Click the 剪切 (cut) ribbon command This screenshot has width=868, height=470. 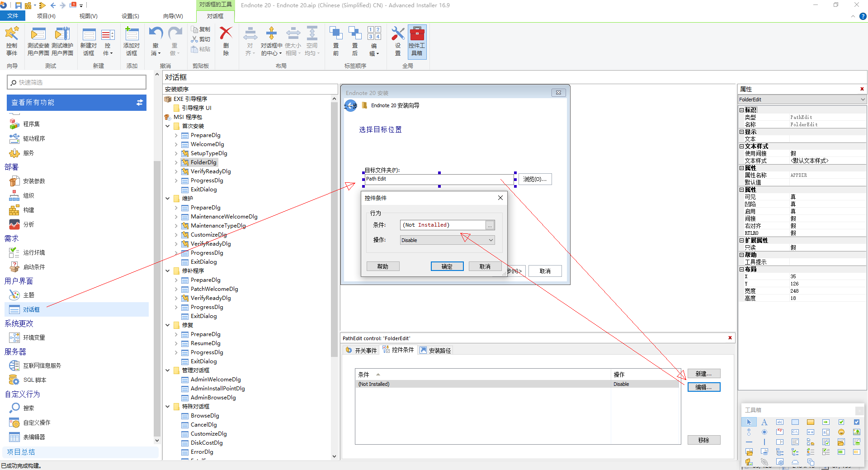(x=201, y=39)
